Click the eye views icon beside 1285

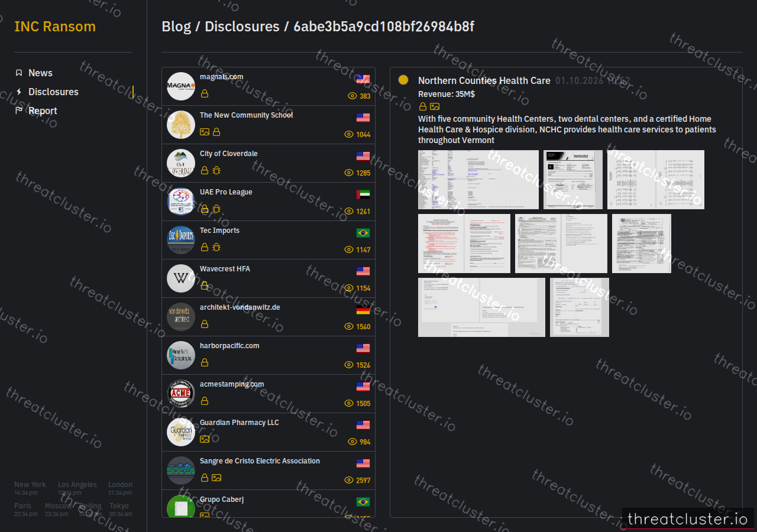point(349,173)
